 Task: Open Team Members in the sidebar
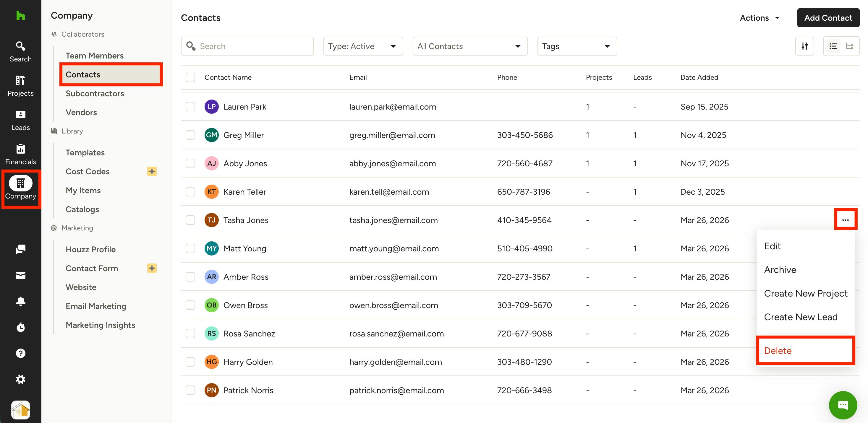[x=94, y=56]
